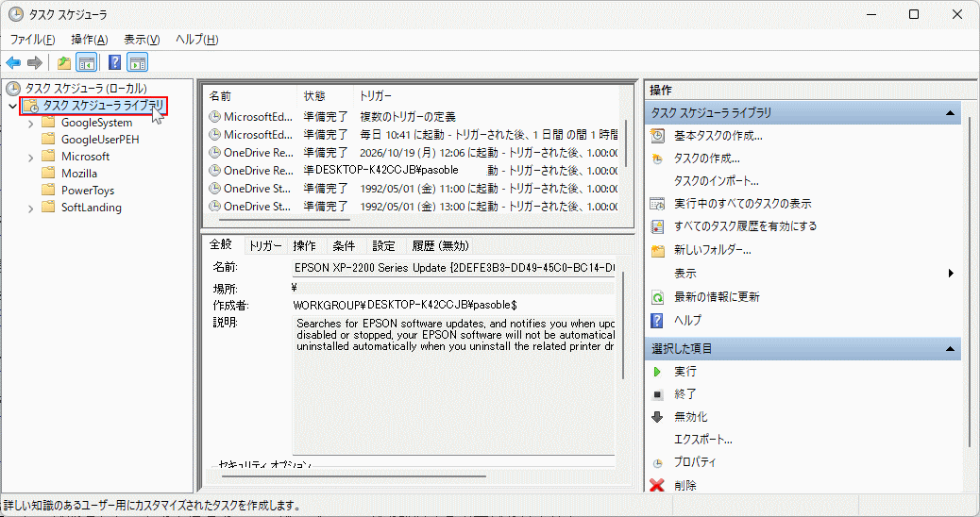Click すべてのタスク履歴を有効にする action

coord(746,226)
